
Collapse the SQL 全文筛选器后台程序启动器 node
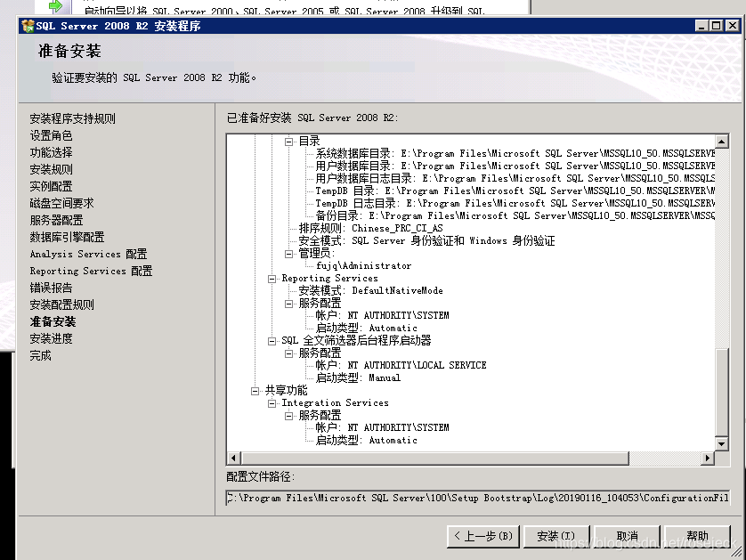tap(272, 341)
